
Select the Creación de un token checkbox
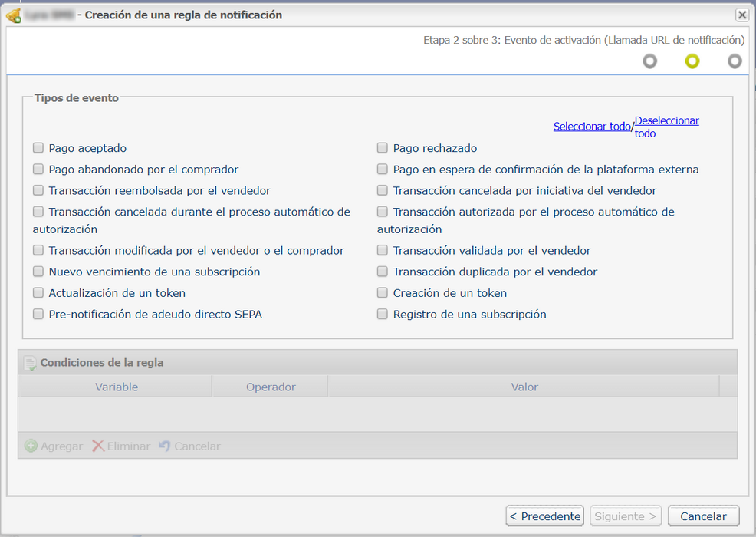tap(383, 293)
